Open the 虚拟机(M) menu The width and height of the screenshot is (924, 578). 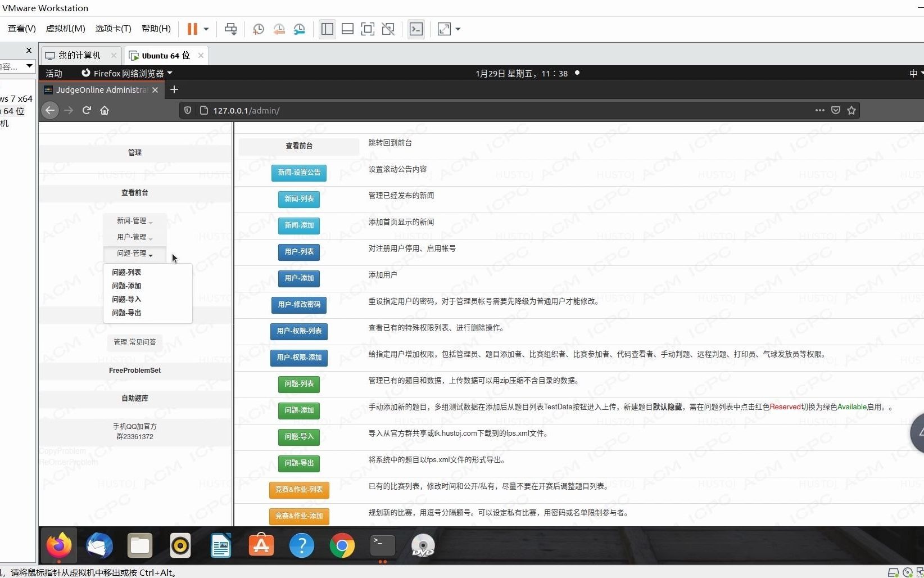65,29
